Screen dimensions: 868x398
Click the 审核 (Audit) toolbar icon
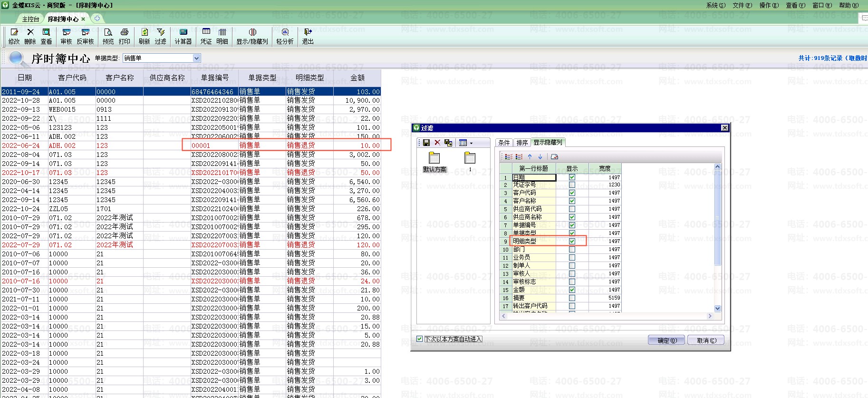tap(66, 36)
